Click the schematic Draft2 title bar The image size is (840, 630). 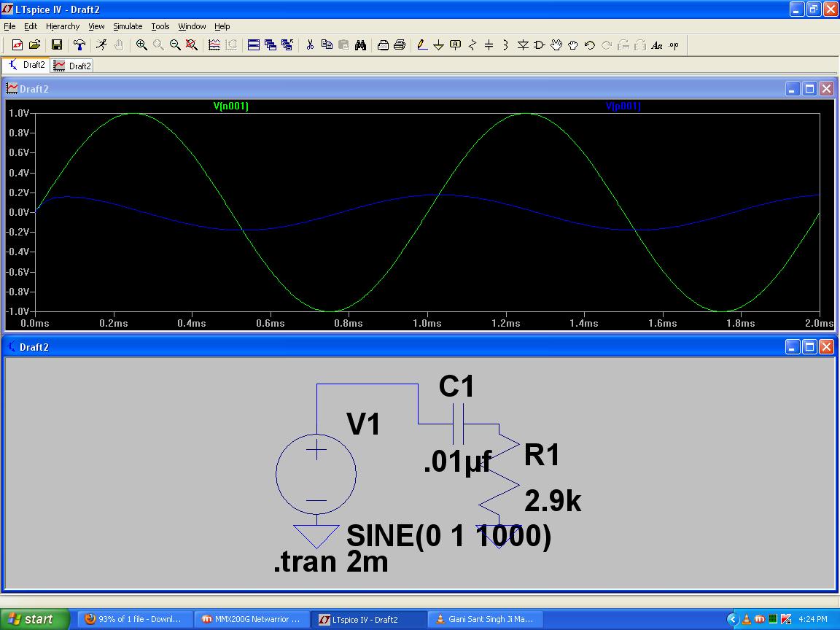coord(419,347)
